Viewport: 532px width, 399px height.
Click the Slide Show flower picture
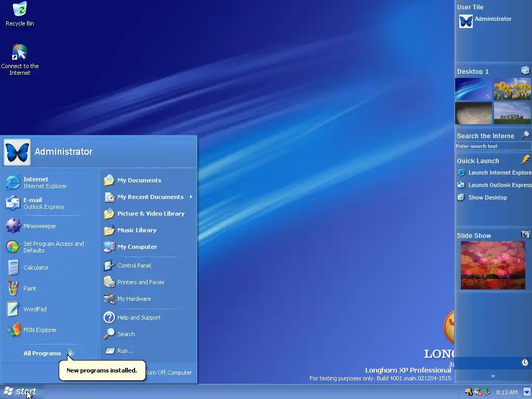click(493, 265)
